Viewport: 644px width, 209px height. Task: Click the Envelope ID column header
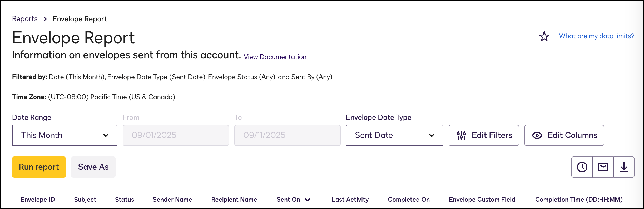tap(38, 200)
